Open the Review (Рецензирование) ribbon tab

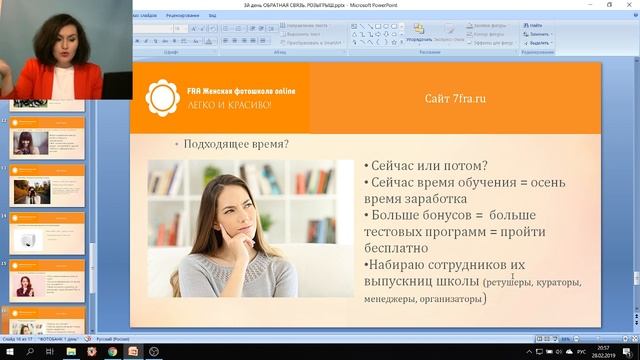[182, 16]
